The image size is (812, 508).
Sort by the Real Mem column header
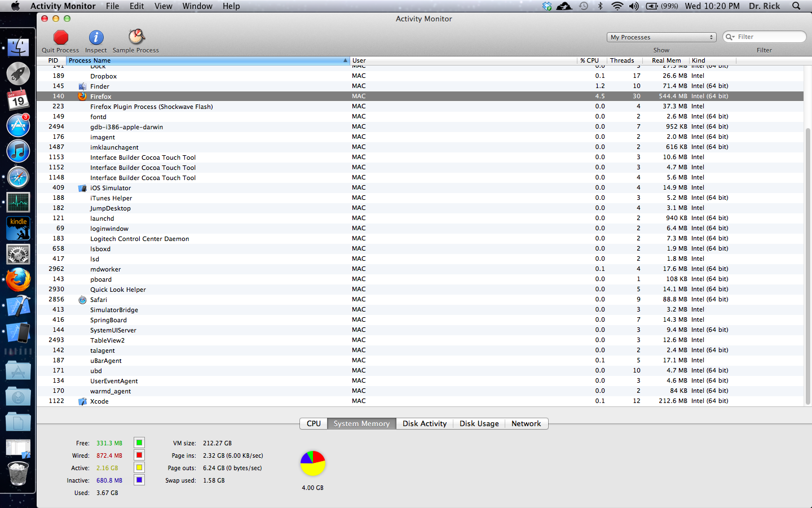coord(666,60)
